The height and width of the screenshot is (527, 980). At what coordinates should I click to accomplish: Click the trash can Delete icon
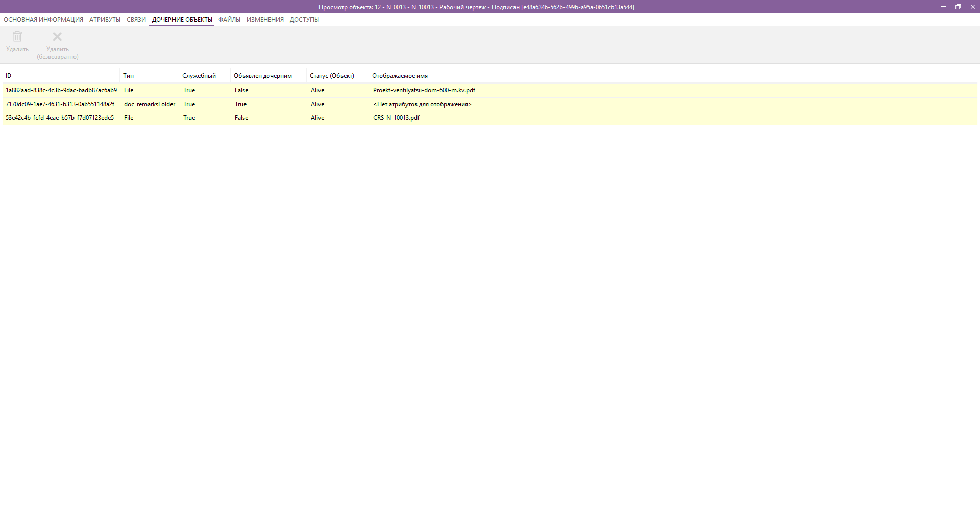pos(17,37)
